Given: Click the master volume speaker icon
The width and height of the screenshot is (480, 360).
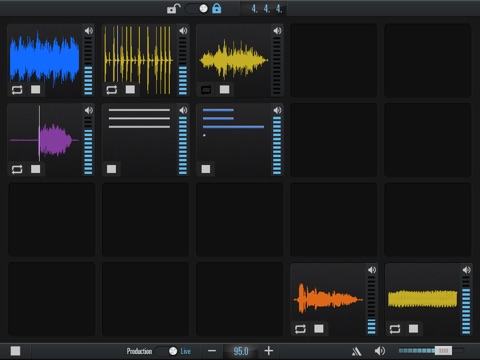Looking at the screenshot, I should (380, 351).
